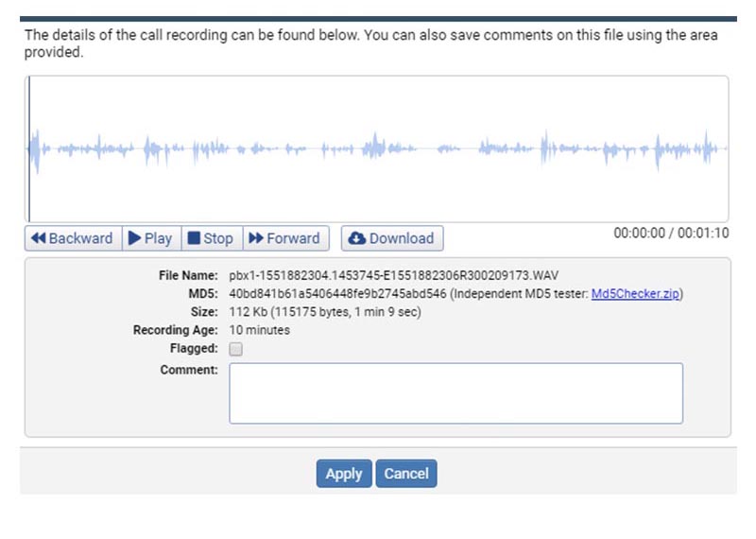Screen dimensions: 756x539
Task: Click the Backward rewind double-arrow icon
Action: coord(38,238)
